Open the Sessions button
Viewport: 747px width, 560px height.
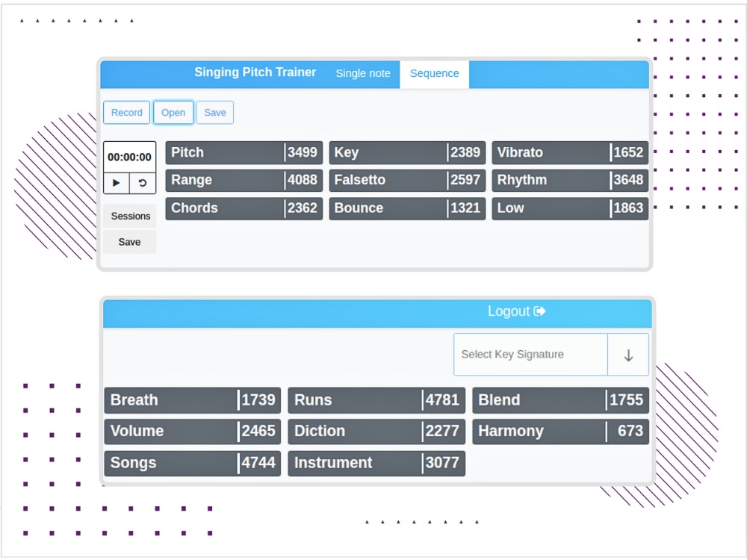point(130,217)
